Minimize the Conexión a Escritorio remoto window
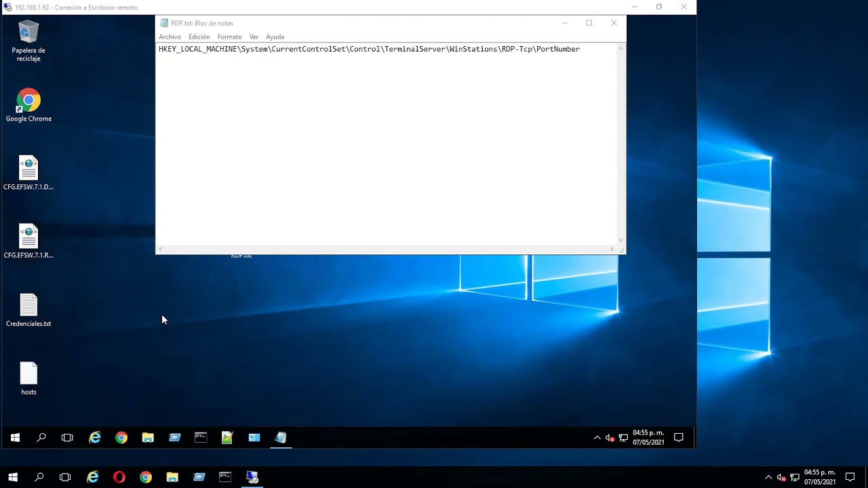Viewport: 868px width, 488px height. point(635,7)
